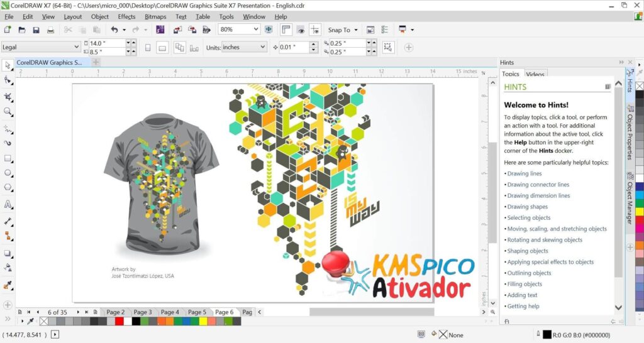Select the Shape edit tool

(8, 80)
